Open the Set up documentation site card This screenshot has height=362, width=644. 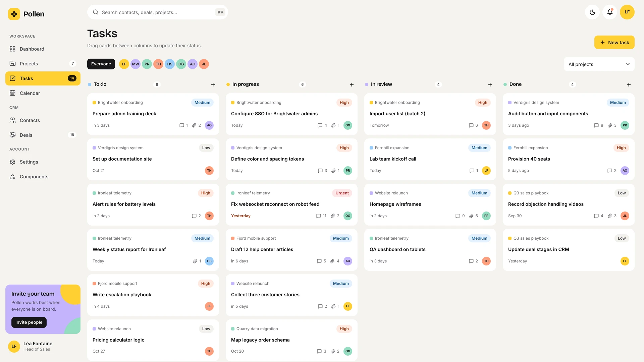pyautogui.click(x=153, y=160)
